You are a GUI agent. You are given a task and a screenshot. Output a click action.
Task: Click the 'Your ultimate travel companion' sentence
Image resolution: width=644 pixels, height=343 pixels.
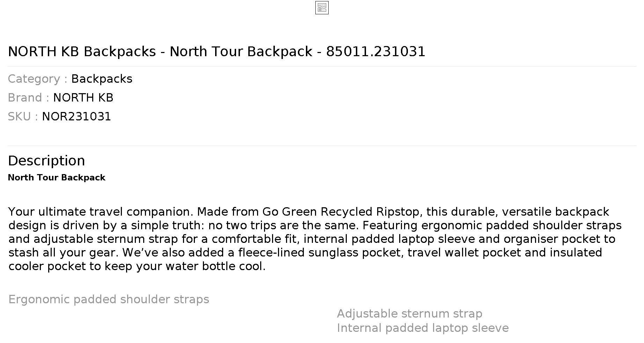pyautogui.click(x=101, y=212)
